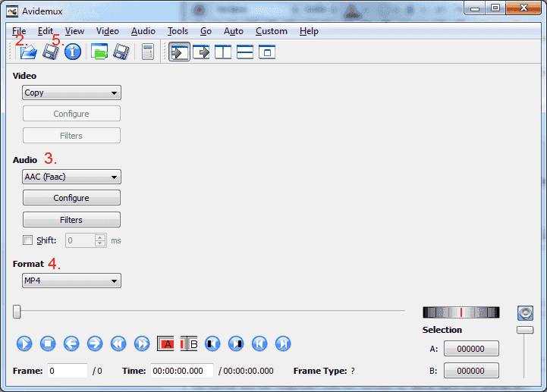The height and width of the screenshot is (392, 547).
Task: Open the Audio codec dropdown showing AAC (Faac)
Action: coord(71,177)
